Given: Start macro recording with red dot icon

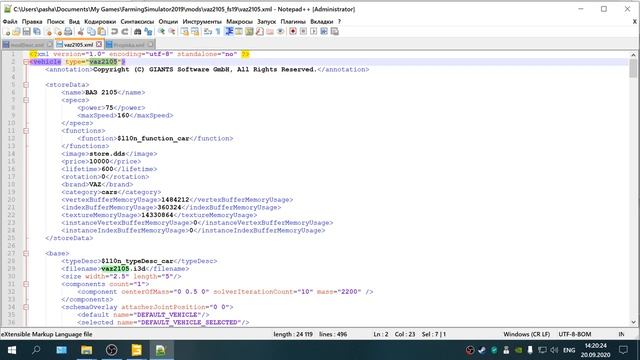Looking at the screenshot, I should point(293,31).
